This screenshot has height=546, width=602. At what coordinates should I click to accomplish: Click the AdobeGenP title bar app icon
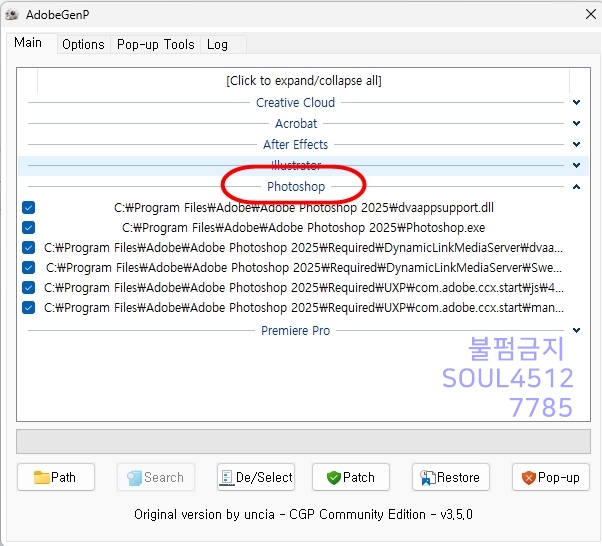[13, 14]
